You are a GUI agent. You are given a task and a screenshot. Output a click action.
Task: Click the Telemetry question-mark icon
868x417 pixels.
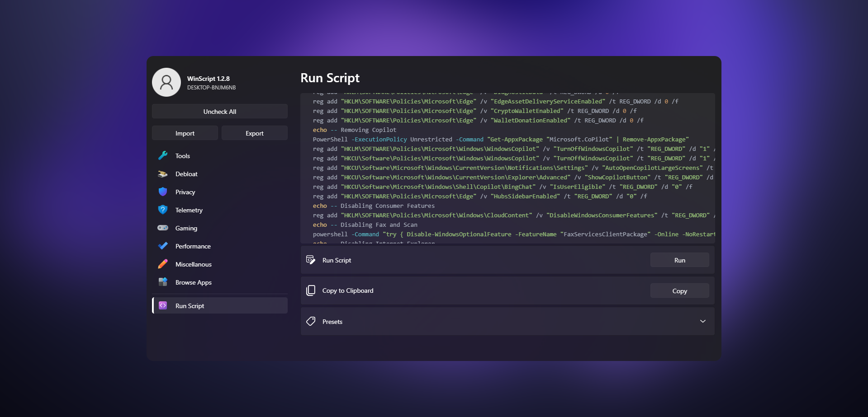click(163, 210)
